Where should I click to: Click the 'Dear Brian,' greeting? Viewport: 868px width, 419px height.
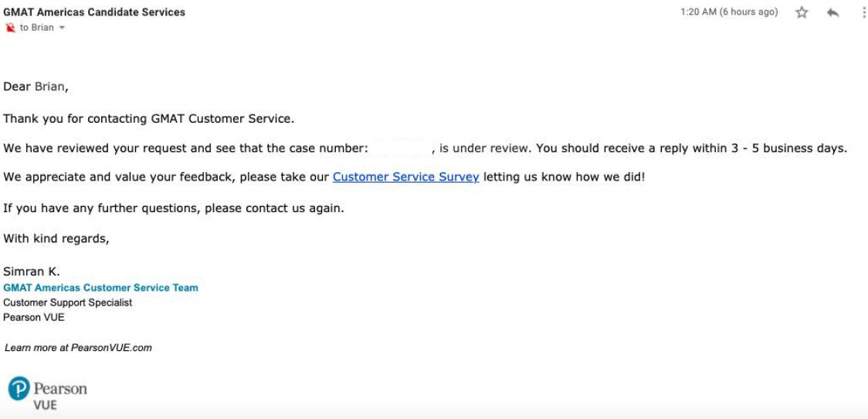(x=36, y=87)
